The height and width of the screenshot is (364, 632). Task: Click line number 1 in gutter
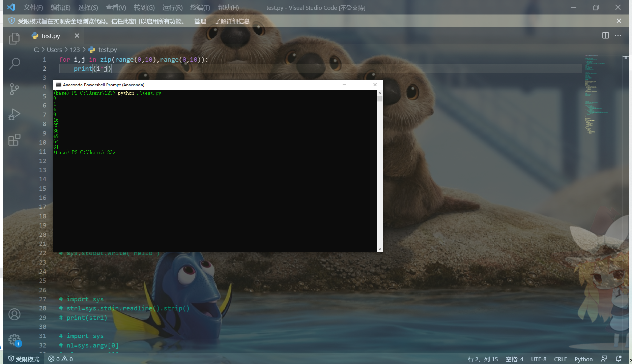(44, 60)
